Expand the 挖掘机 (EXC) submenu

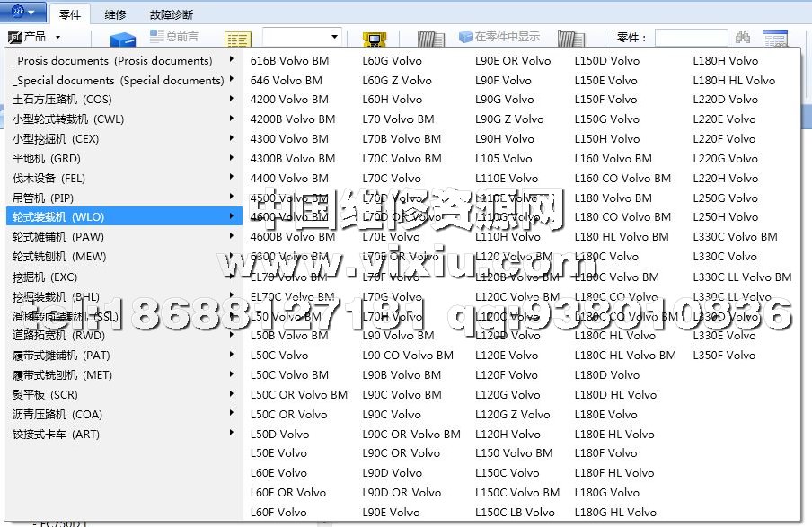click(45, 277)
